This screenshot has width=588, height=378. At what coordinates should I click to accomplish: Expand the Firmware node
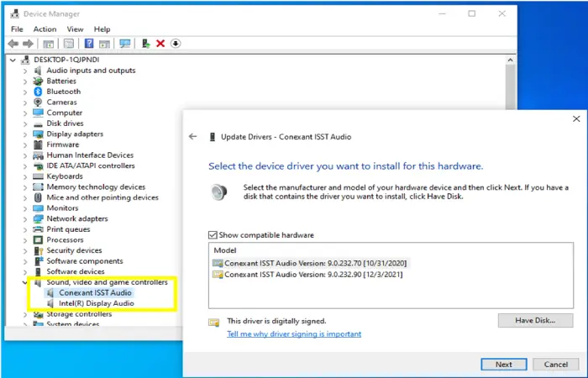25,144
